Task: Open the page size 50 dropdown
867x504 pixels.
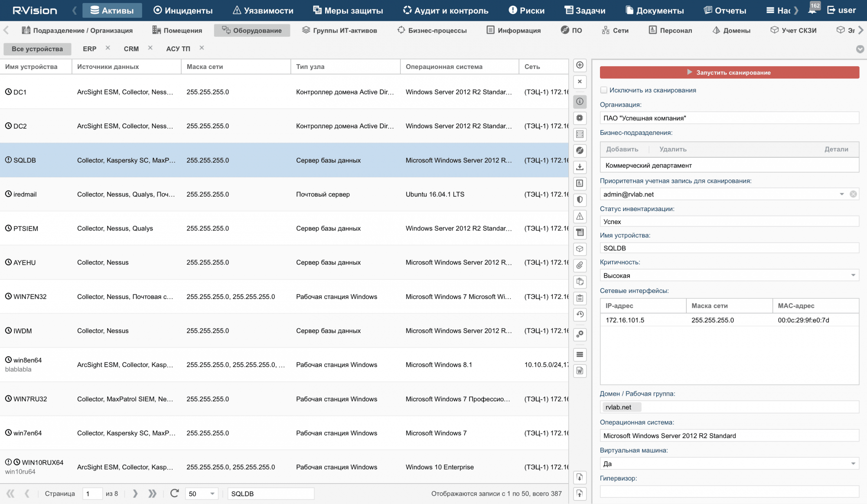Action: tap(212, 494)
